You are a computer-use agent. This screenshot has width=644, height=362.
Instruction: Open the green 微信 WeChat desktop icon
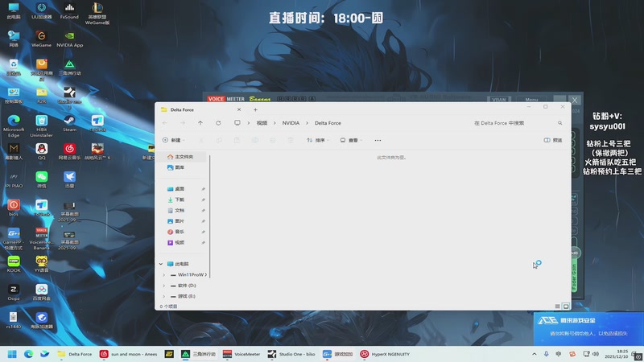[42, 179]
